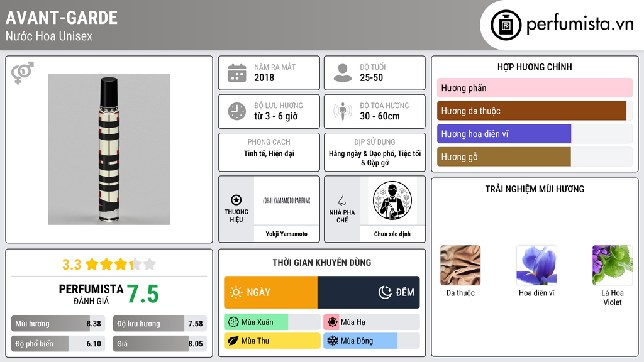The image size is (644, 362).
Task: Click the Chưa xác định perfumer label
Action: tap(392, 234)
